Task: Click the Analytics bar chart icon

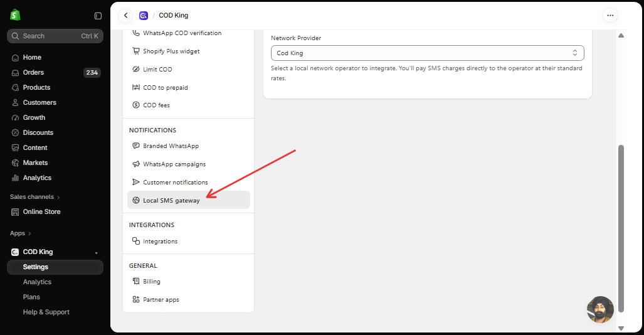Action: point(15,178)
